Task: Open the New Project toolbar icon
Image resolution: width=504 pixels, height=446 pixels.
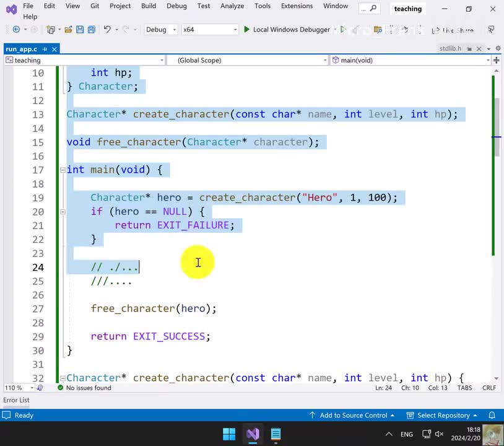Action: (51, 30)
